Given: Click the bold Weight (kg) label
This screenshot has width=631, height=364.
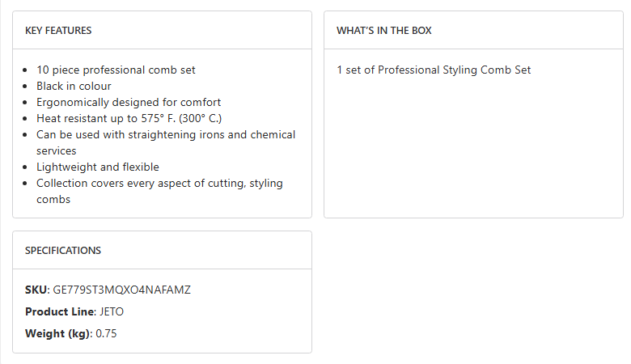Looking at the screenshot, I should [58, 333].
